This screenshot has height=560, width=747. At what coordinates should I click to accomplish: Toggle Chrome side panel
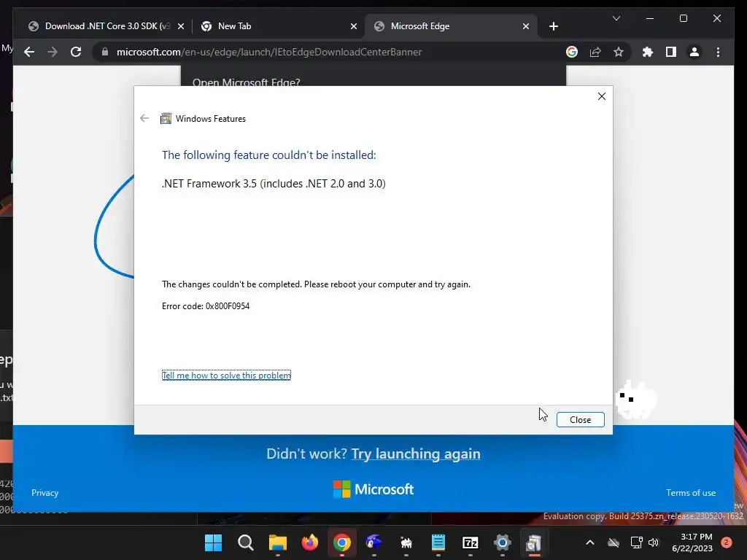pos(671,52)
